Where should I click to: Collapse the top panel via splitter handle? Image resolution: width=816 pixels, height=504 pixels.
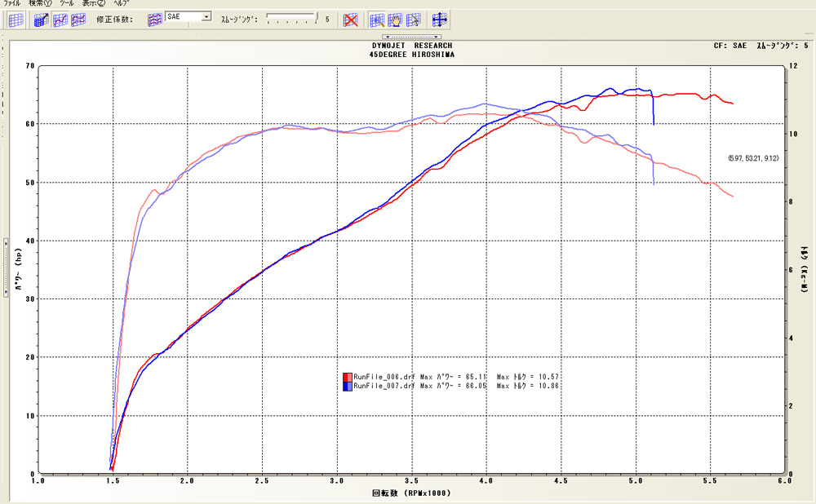tap(412, 37)
